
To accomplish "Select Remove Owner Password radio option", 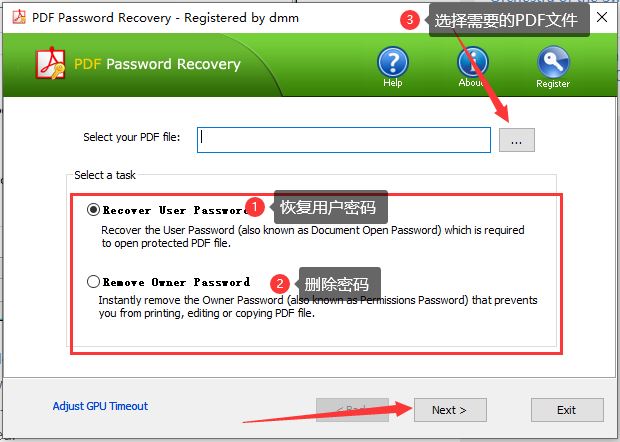I will [93, 281].
